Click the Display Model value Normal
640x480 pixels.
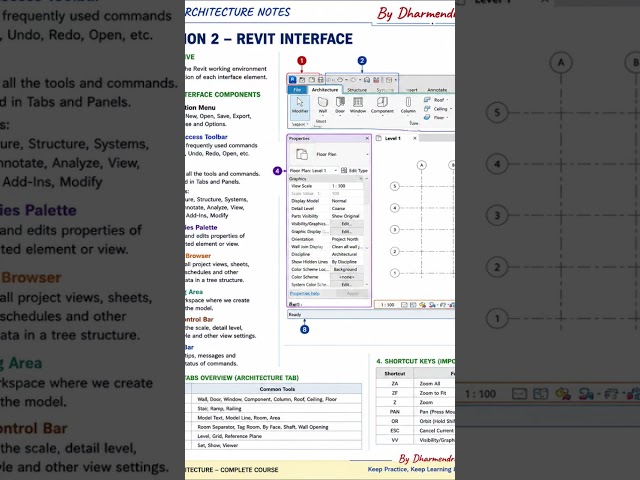point(339,201)
